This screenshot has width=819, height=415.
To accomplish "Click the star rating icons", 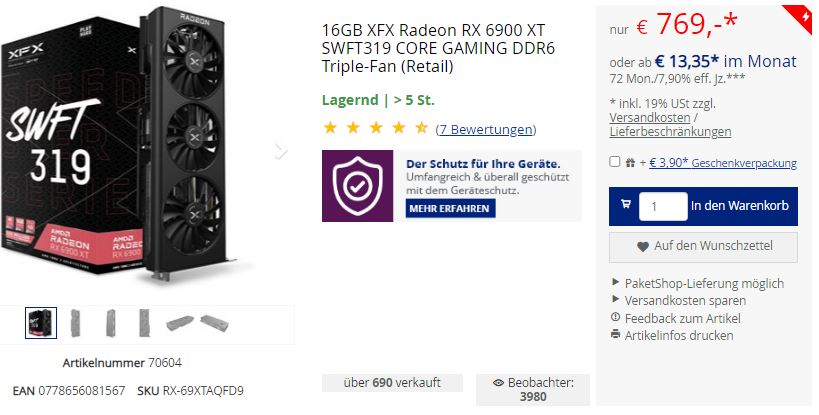I will 376,128.
